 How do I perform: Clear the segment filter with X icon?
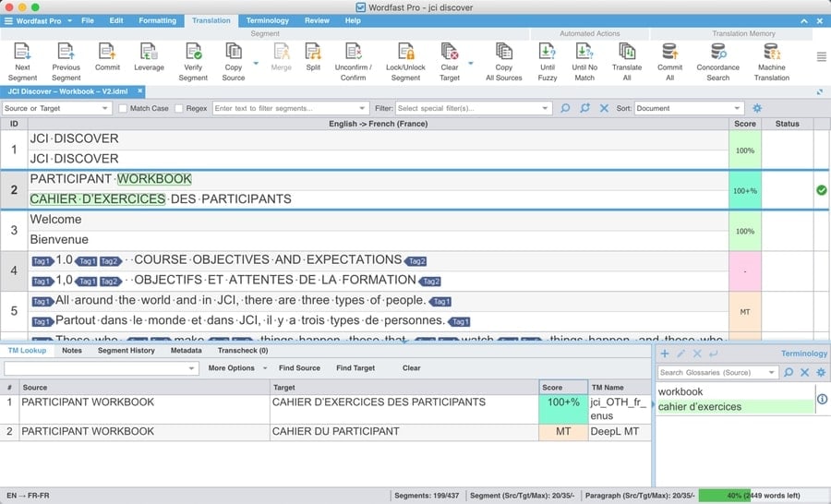(604, 108)
